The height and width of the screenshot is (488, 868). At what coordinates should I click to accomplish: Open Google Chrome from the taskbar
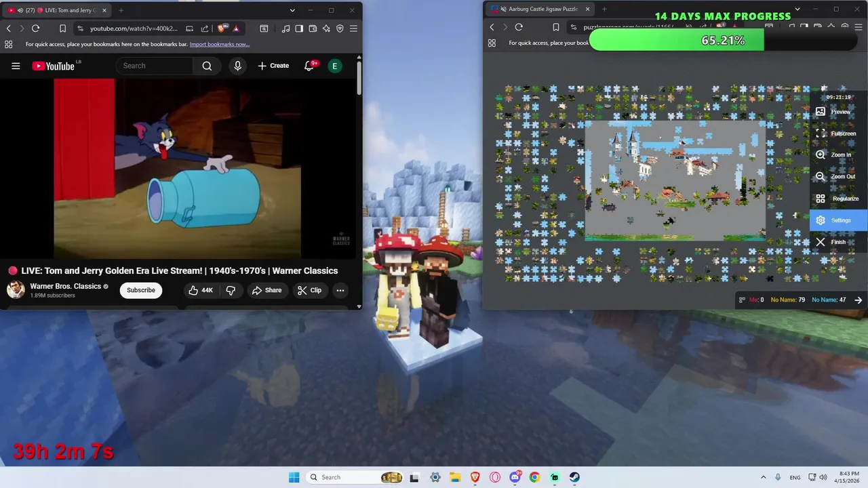534,477
